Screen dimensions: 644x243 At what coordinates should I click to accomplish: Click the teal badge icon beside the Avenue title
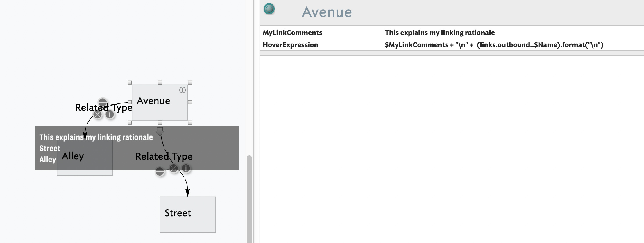[269, 9]
